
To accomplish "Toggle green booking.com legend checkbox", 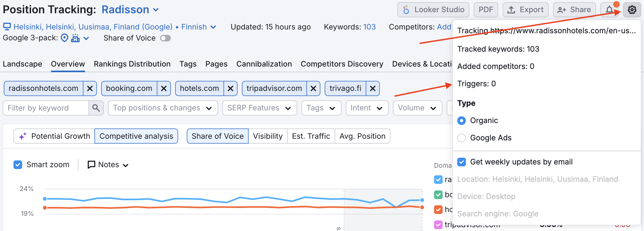I will pos(438,194).
